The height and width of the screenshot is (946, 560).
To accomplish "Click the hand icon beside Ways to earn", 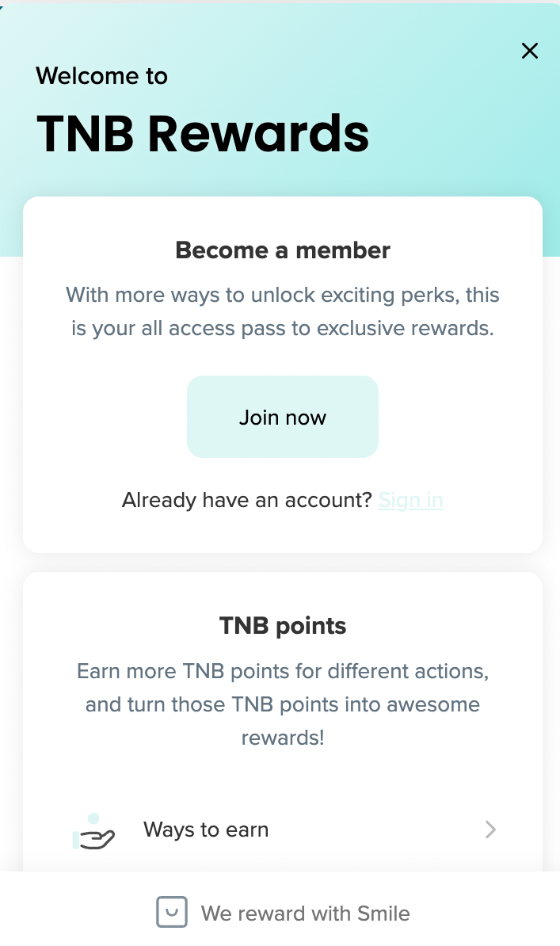I will point(94,831).
